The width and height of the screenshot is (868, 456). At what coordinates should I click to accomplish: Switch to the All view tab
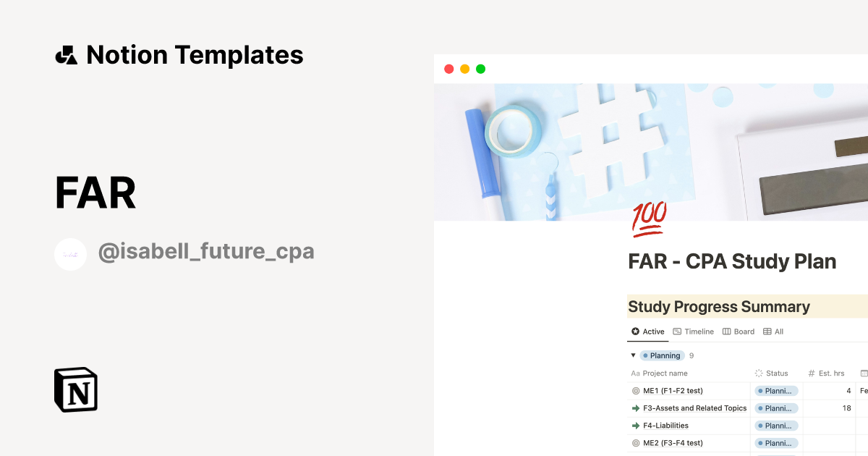click(x=773, y=332)
